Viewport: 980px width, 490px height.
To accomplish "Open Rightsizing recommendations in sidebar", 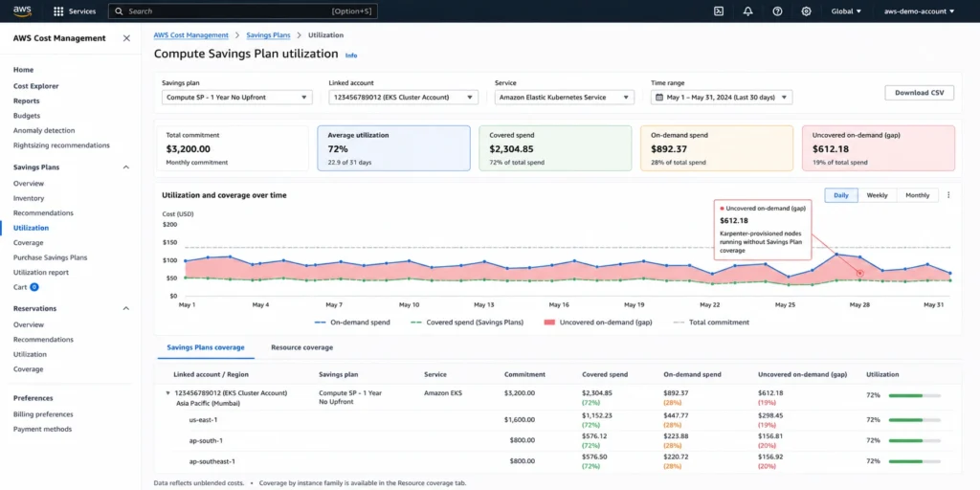I will tap(61, 145).
